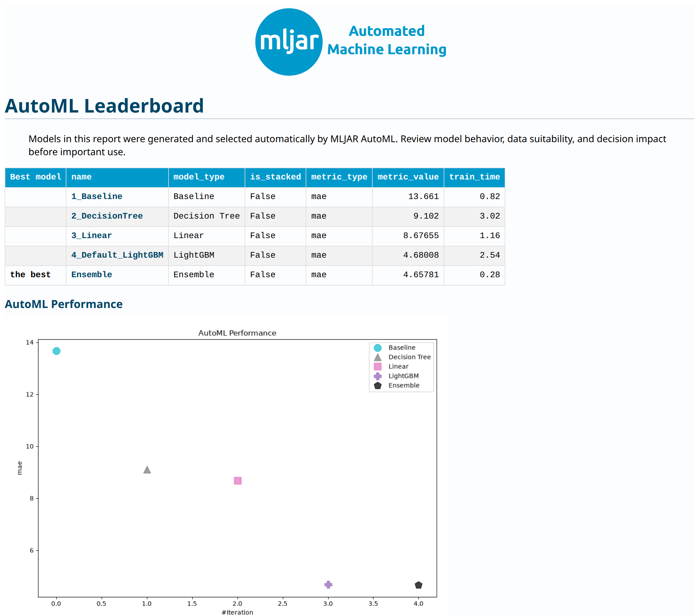Click the 'AutoML Performance' section heading
Image resolution: width=699 pixels, height=616 pixels.
[x=64, y=304]
